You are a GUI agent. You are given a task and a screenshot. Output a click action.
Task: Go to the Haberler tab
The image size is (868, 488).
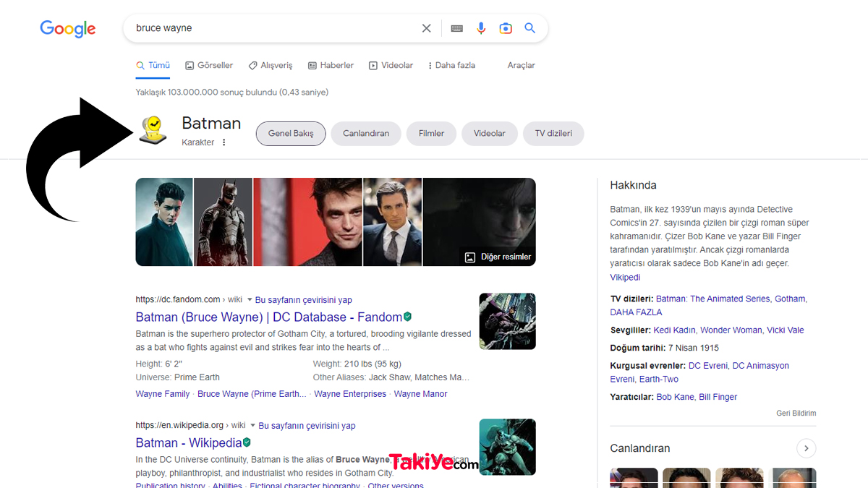[331, 65]
